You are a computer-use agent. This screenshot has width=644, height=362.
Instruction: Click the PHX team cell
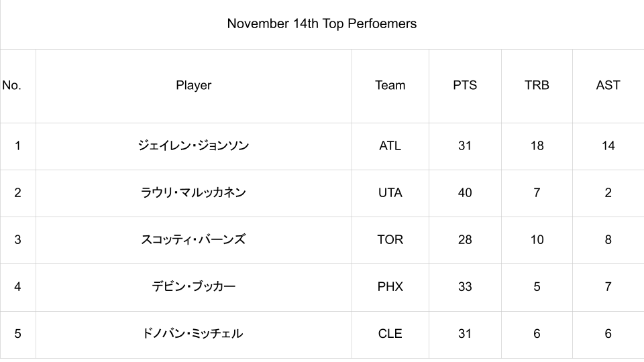(390, 286)
